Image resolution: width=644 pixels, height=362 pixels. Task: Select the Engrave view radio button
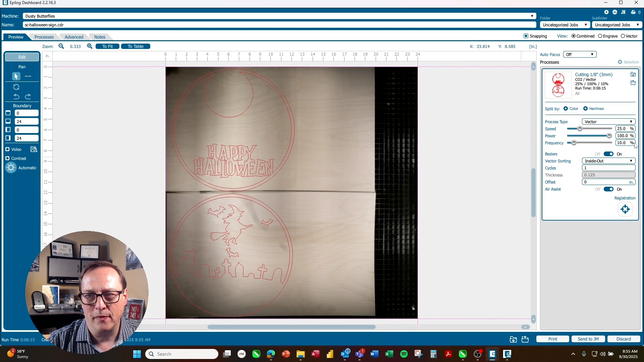click(600, 36)
